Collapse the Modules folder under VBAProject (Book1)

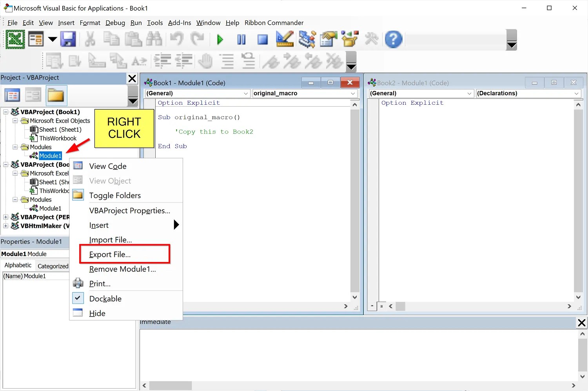click(x=15, y=147)
